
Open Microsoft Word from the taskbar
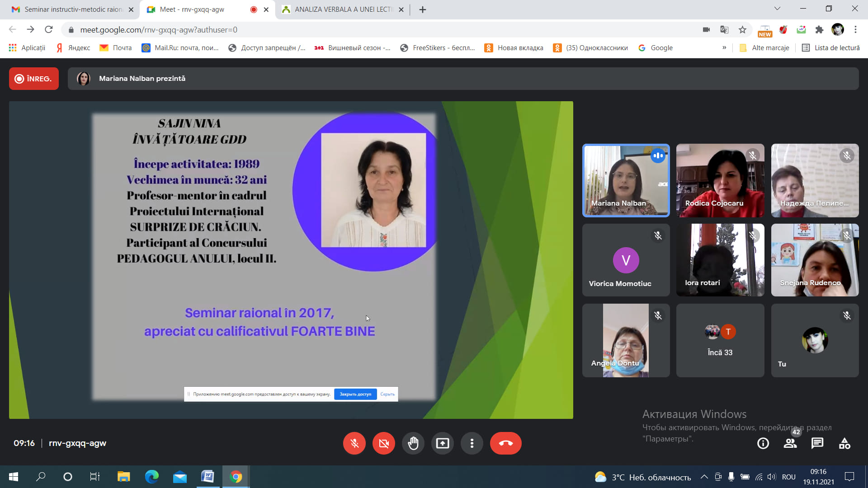(208, 477)
